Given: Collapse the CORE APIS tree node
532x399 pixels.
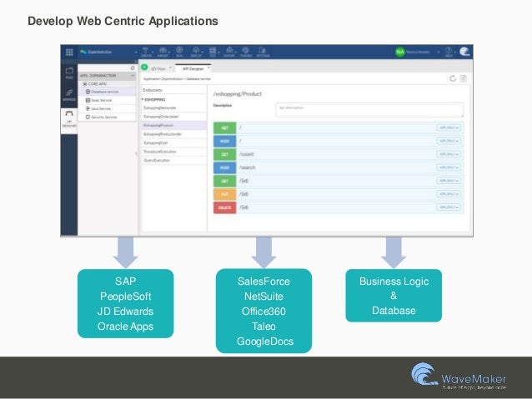Looking at the screenshot, I should pos(85,84).
